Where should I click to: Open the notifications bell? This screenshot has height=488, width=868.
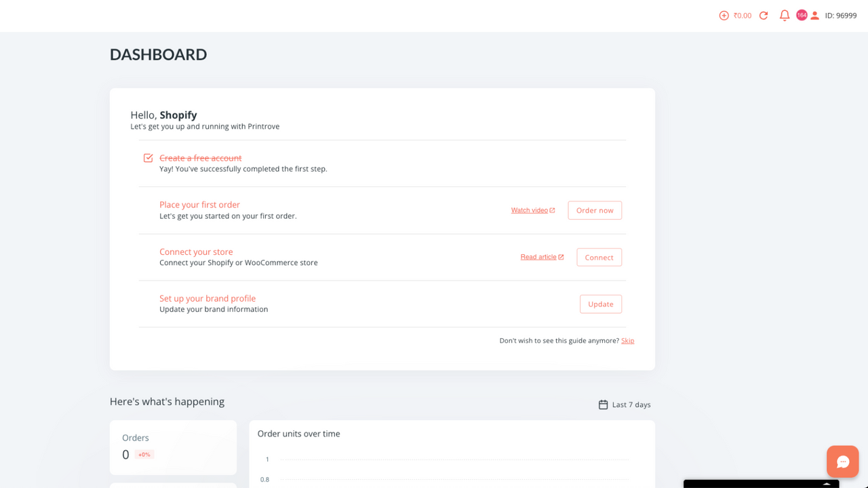click(x=785, y=16)
